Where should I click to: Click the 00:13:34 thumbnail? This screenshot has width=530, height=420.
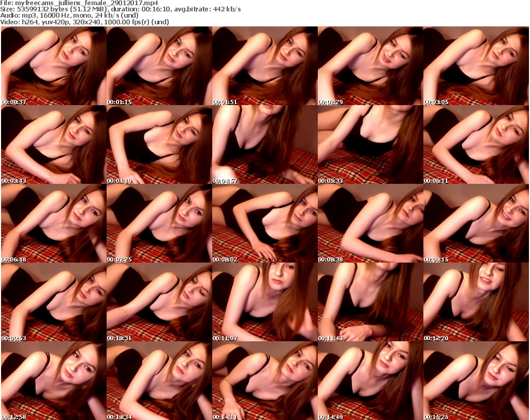coord(159,381)
